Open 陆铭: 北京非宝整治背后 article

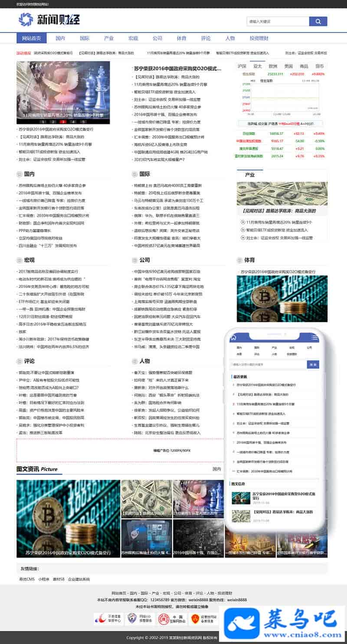pos(167,432)
